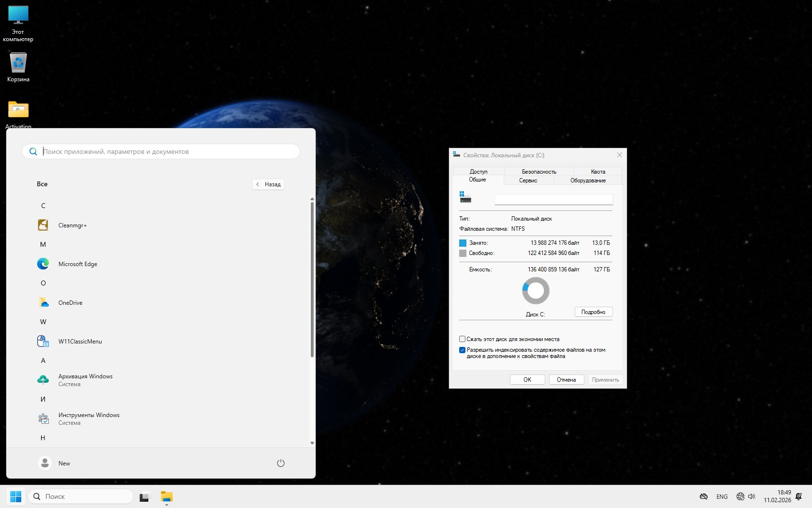812x508 pixels.
Task: Expand the Архивация Windows folder
Action: pyautogui.click(x=85, y=380)
